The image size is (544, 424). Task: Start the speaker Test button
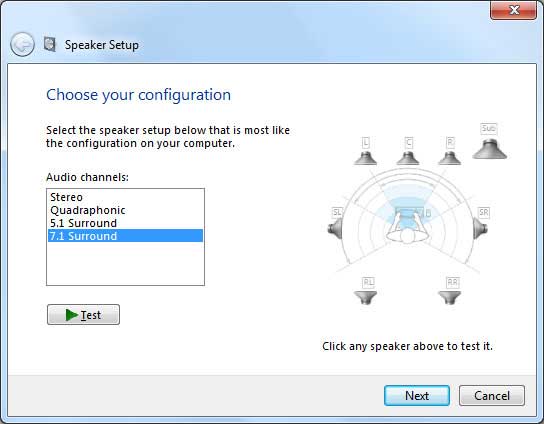pos(83,315)
